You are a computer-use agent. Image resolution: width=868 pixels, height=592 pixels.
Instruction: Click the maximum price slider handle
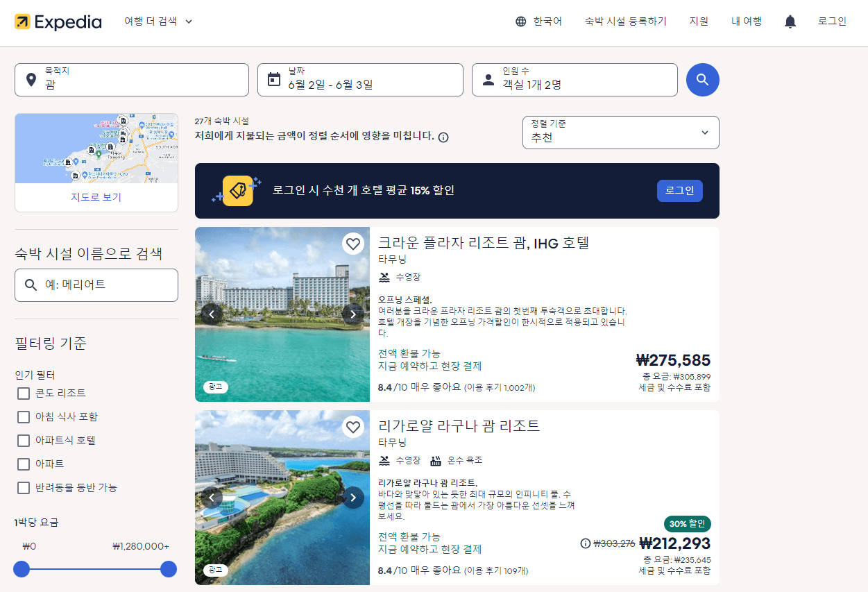point(169,569)
